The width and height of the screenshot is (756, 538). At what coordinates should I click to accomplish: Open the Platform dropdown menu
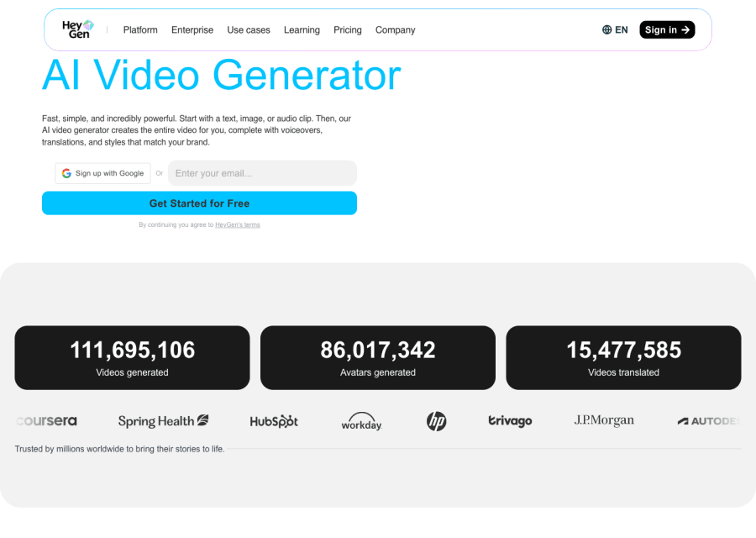click(139, 29)
